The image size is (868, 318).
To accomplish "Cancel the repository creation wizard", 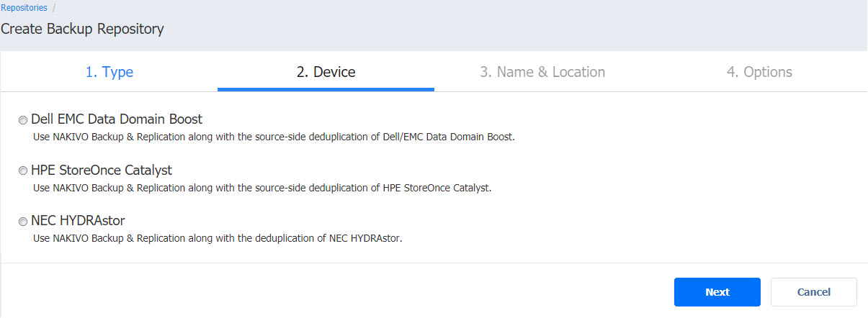I will (x=814, y=292).
